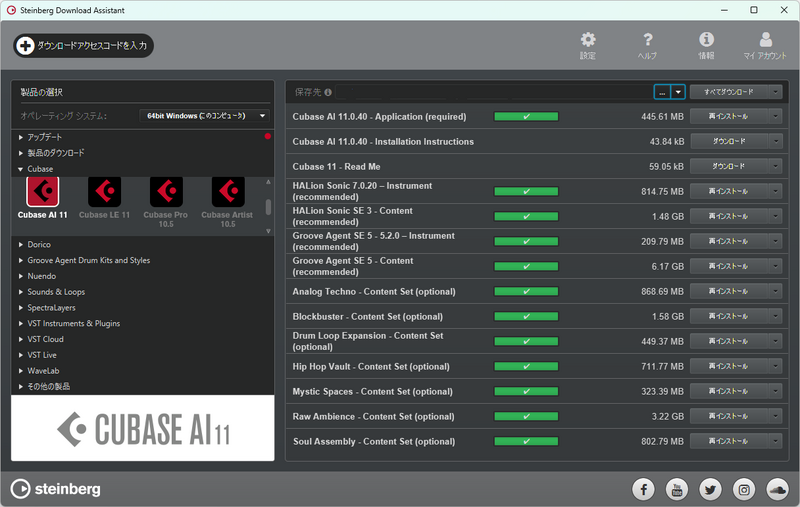Image resolution: width=800 pixels, height=507 pixels.
Task: Select the Cubase Artist 10.5 product icon
Action: 228,192
